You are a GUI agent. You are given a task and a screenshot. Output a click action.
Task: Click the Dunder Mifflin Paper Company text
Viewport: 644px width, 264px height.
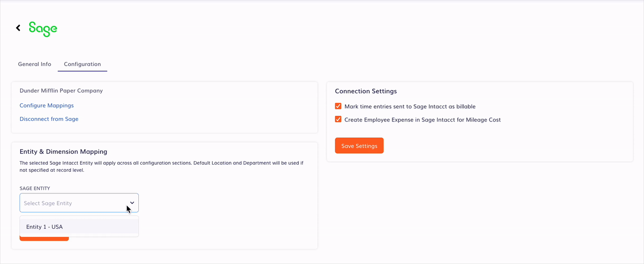(61, 91)
